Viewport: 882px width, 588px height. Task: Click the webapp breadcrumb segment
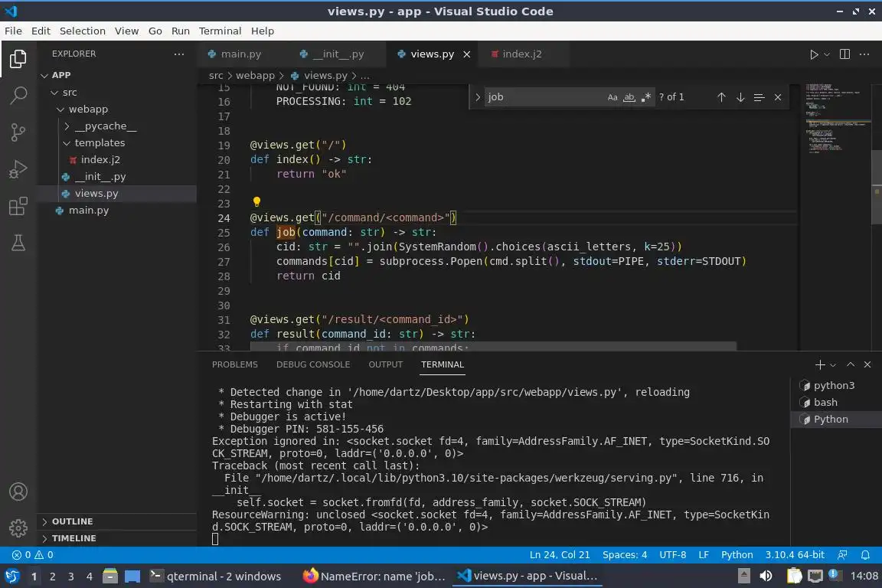(255, 75)
